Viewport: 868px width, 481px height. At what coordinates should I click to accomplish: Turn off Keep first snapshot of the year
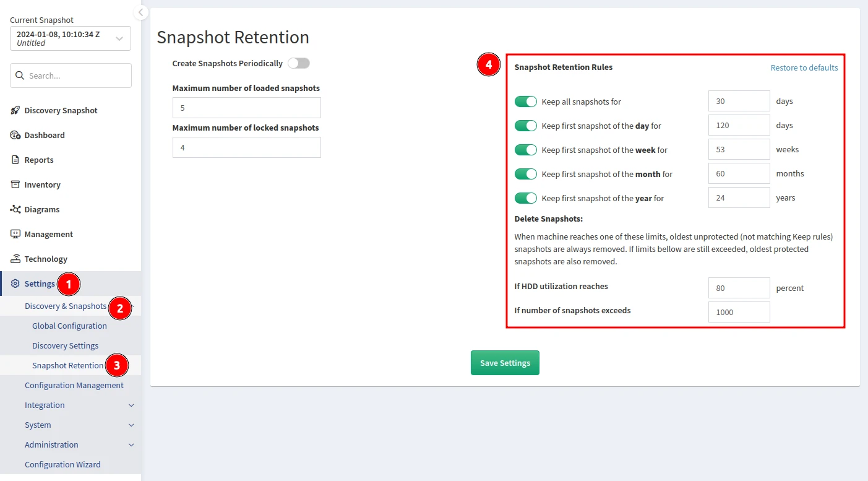525,198
